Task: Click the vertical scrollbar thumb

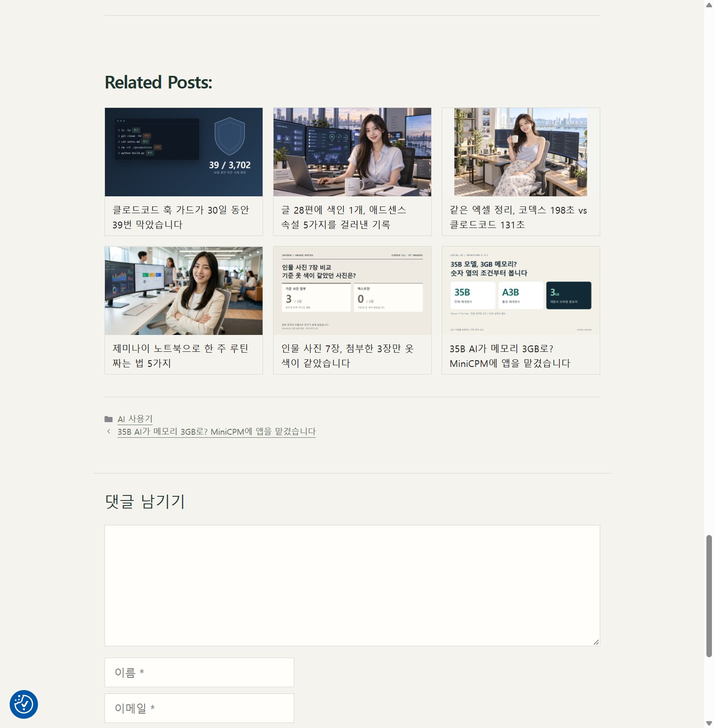Action: coord(709,596)
